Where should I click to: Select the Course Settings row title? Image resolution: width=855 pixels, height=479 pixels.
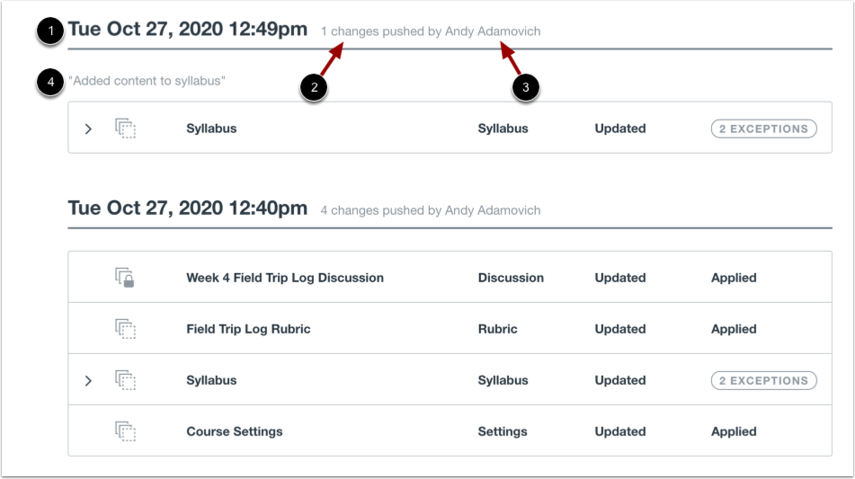(x=234, y=432)
